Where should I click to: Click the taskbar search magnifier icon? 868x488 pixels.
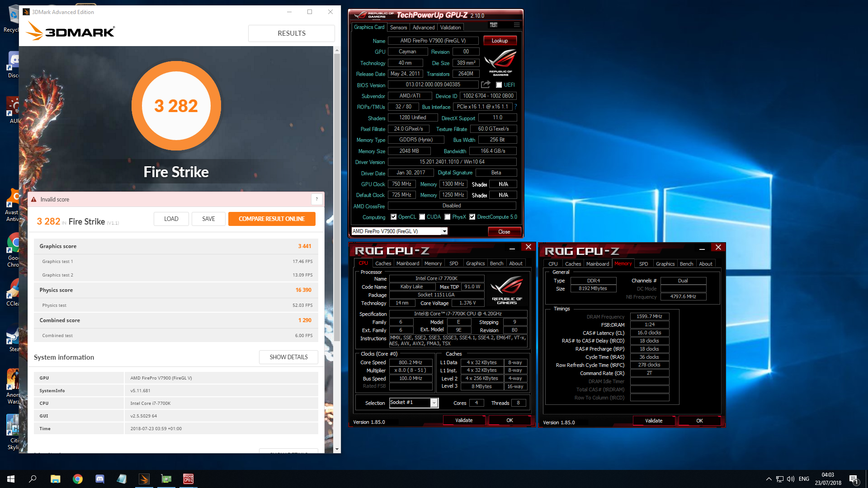[33, 479]
